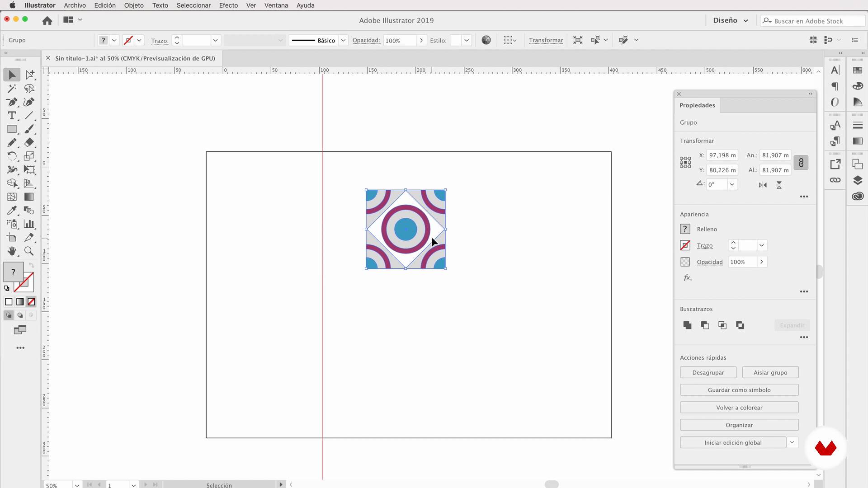
Task: Open the Básico brush definition dropdown
Action: pos(343,40)
